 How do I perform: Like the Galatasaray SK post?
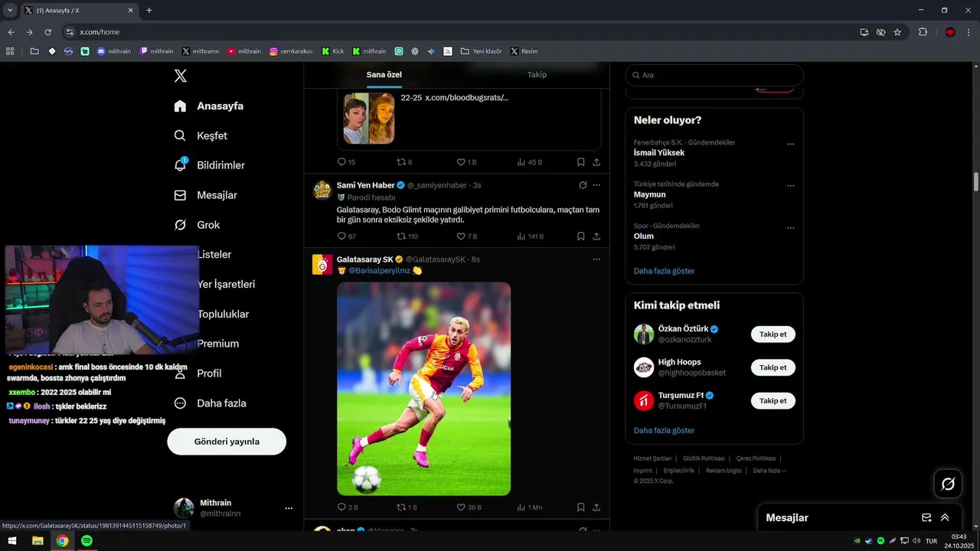click(x=469, y=507)
